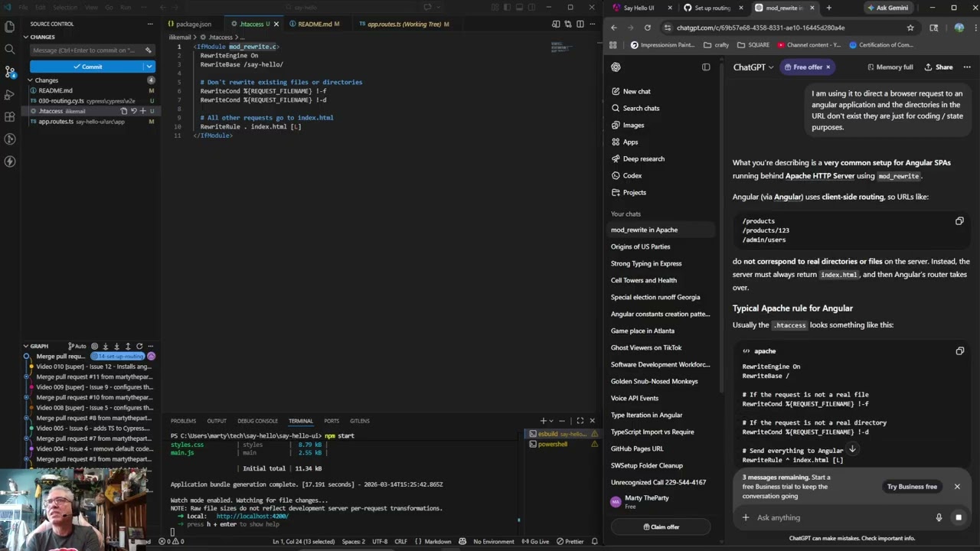Image resolution: width=980 pixels, height=551 pixels.
Task: Toggle ChatGPT sidebar collapse icon
Action: tap(706, 67)
